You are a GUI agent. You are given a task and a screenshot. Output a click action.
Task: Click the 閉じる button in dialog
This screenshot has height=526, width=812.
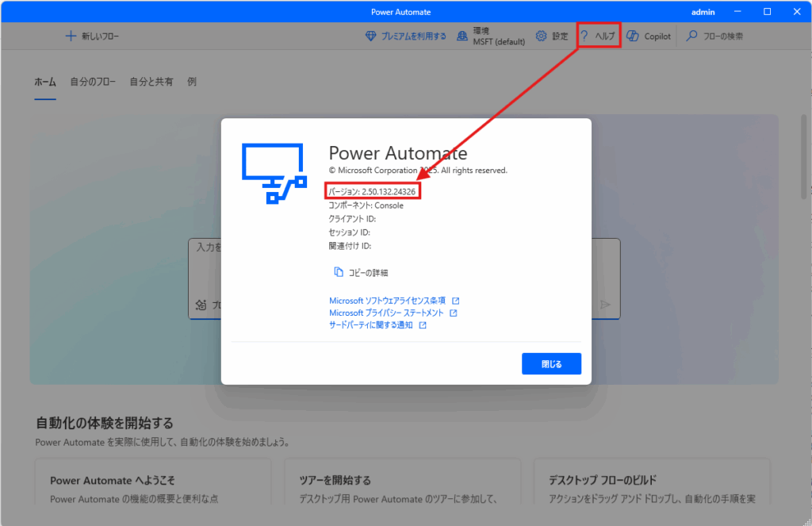coord(552,364)
